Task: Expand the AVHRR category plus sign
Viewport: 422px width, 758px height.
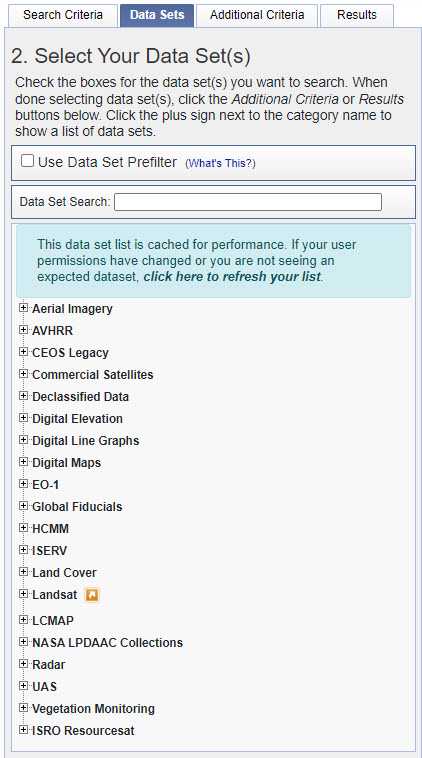Action: click(x=23, y=330)
